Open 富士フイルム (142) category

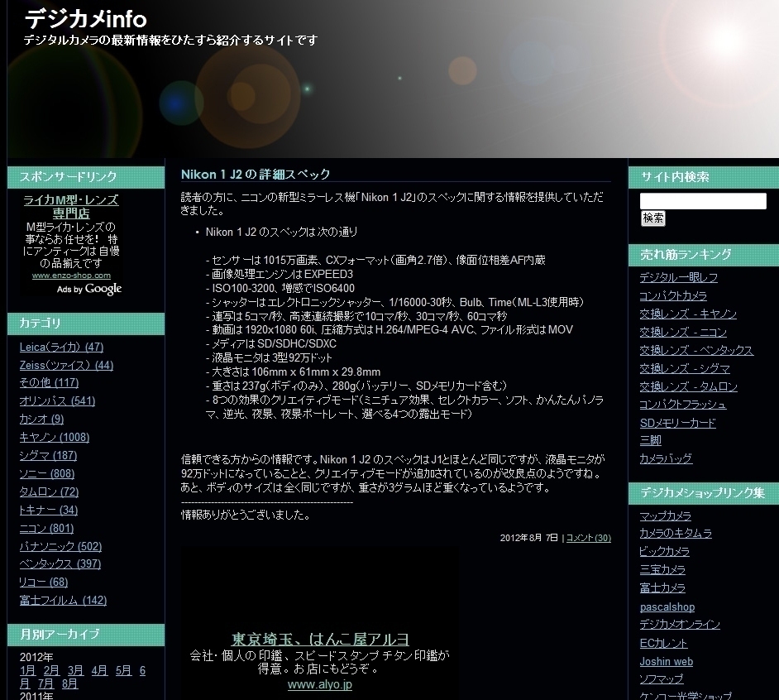point(63,601)
